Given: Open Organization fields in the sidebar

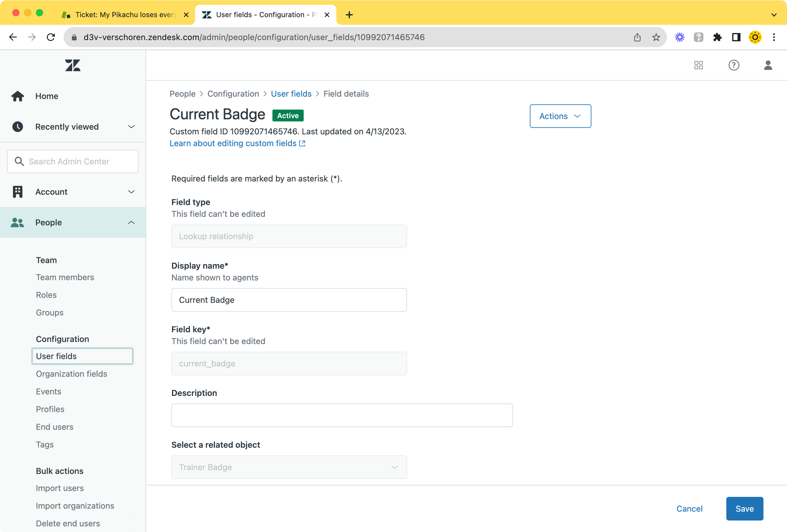Looking at the screenshot, I should click(71, 374).
